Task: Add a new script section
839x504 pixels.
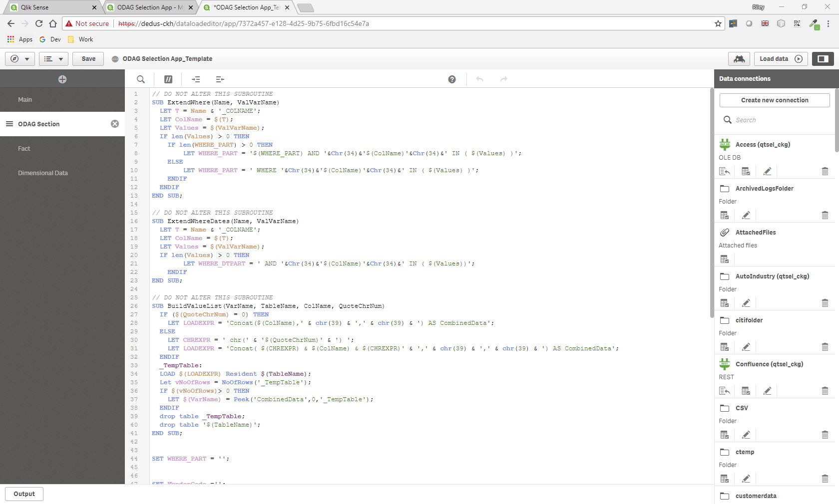Action: click(x=62, y=79)
